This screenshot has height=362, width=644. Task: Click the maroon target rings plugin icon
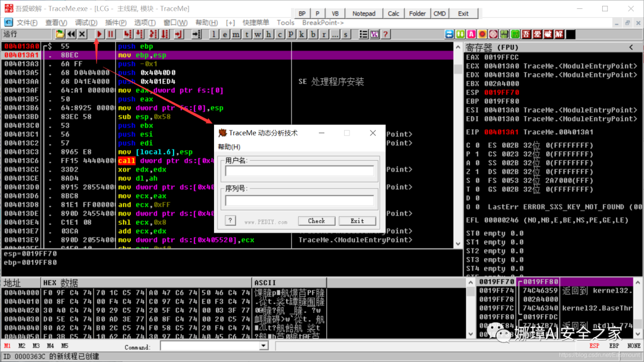click(x=493, y=34)
